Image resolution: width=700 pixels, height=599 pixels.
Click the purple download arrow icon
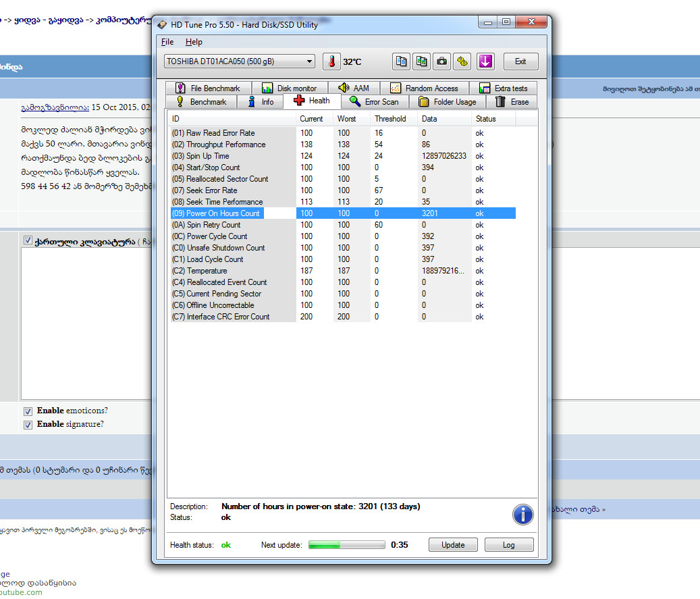coord(485,61)
